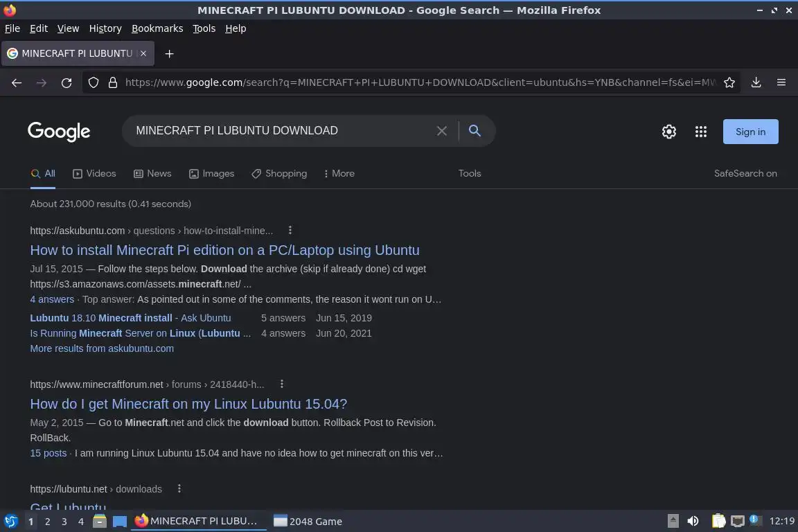Click the forward navigation arrow
The height and width of the screenshot is (532, 798).
tap(42, 83)
